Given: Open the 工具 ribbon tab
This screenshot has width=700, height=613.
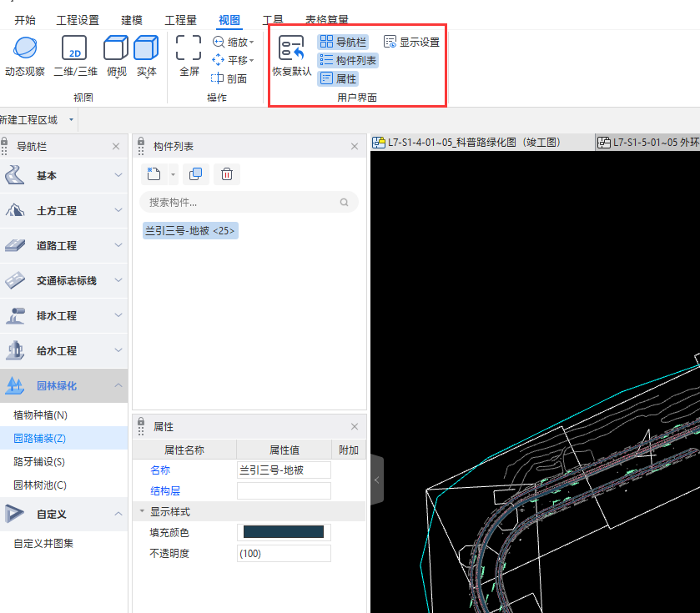Looking at the screenshot, I should pos(273,20).
